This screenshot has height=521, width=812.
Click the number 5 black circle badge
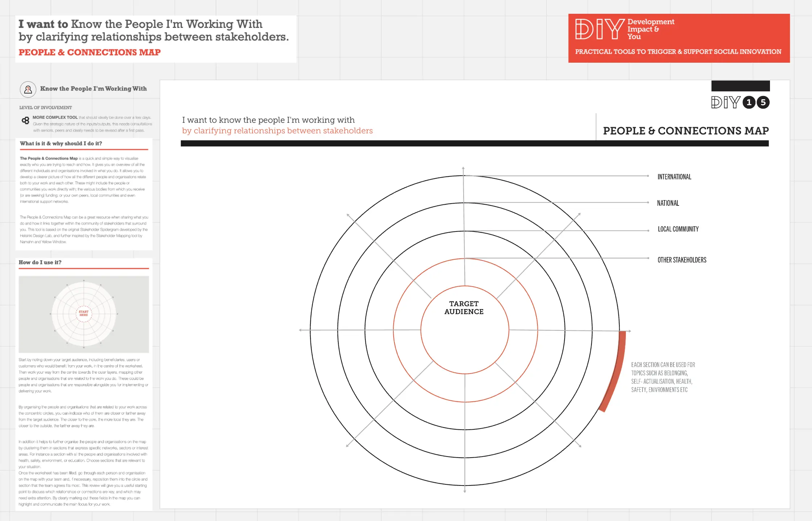(763, 103)
